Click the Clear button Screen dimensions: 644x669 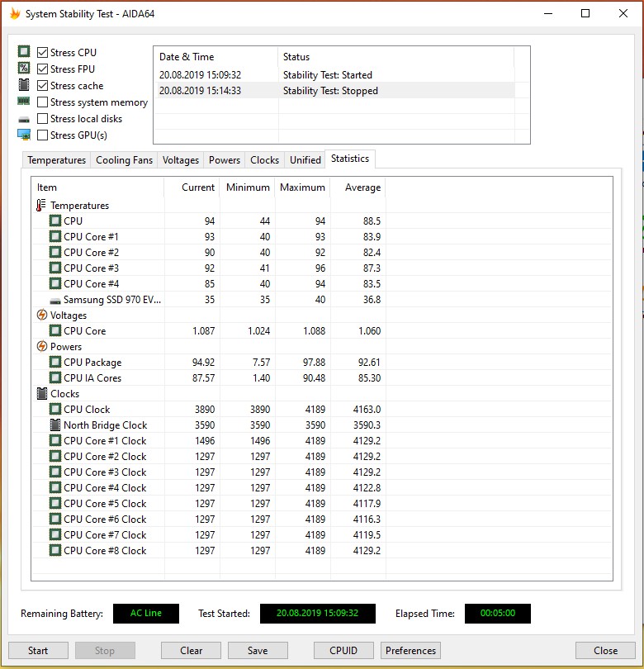191,650
